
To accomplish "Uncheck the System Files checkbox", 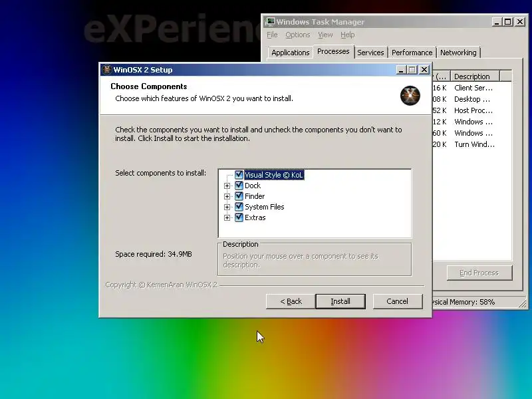I will click(x=239, y=207).
